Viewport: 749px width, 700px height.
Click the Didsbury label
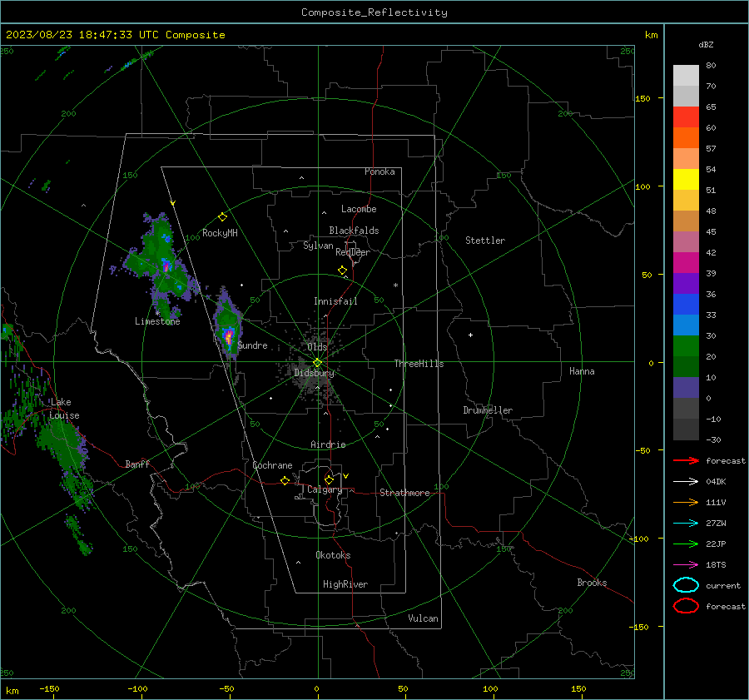[x=314, y=373]
